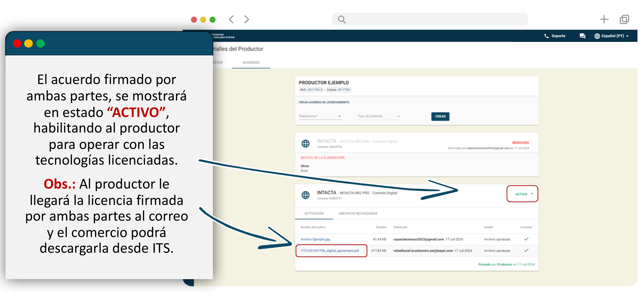The height and width of the screenshot is (292, 644).
Task: Collapse the ACTIVO contract chevron
Action: tap(532, 194)
